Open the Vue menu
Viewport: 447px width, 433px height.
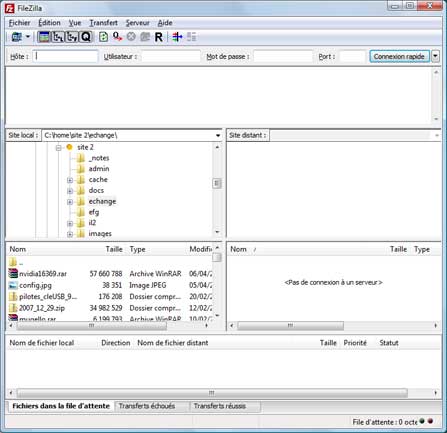75,23
